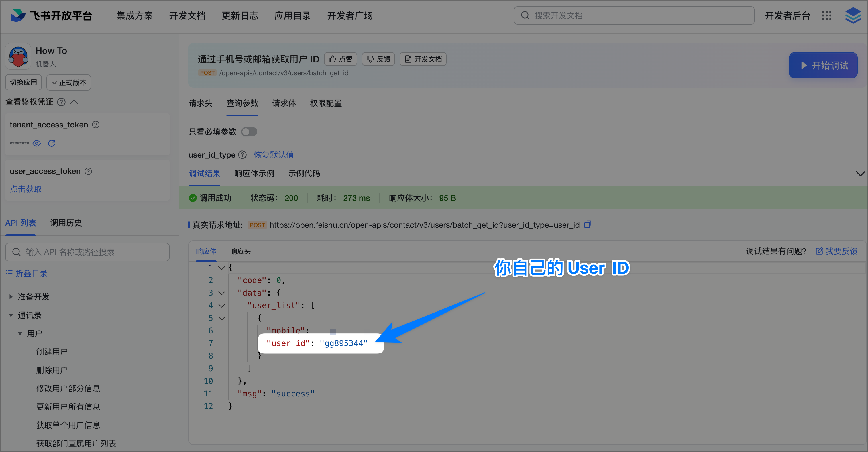Open the apps grid icon top right
This screenshot has width=868, height=452.
point(826,15)
